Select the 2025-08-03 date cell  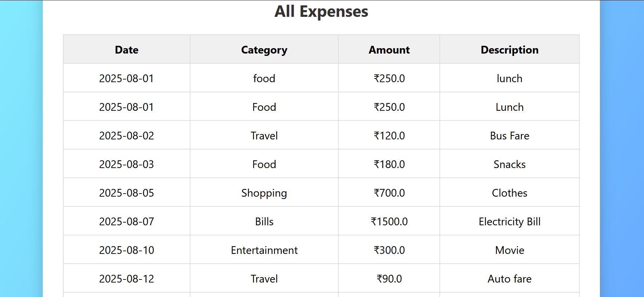(x=127, y=164)
